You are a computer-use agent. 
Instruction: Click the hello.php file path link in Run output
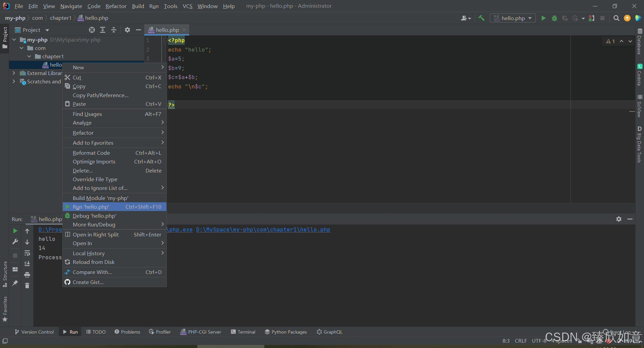point(264,230)
